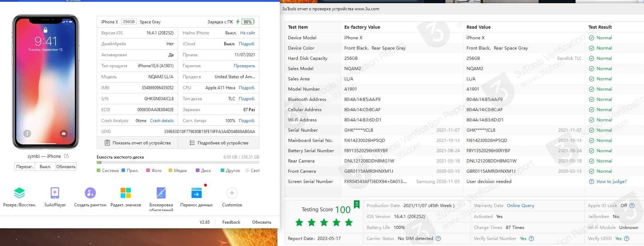Click Sandisk TLC label in the report

(569, 58)
